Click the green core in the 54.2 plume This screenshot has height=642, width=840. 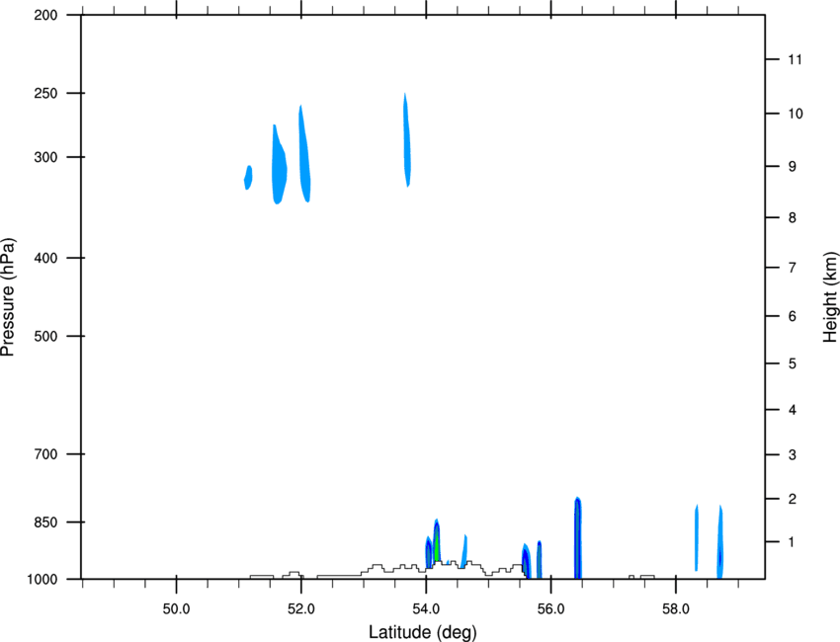[437, 546]
